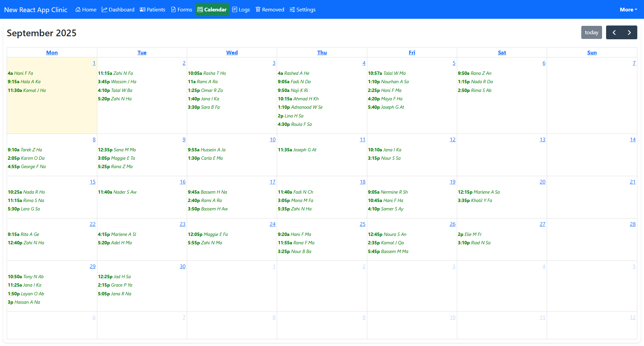Open Bassem M Ma 5:45p appointment
The width and height of the screenshot is (644, 346).
[388, 252]
